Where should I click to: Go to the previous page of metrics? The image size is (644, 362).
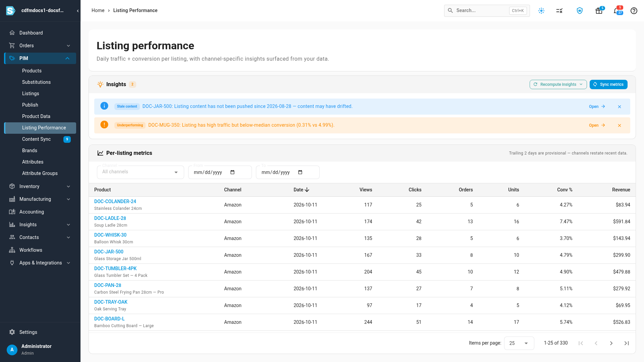[596, 343]
